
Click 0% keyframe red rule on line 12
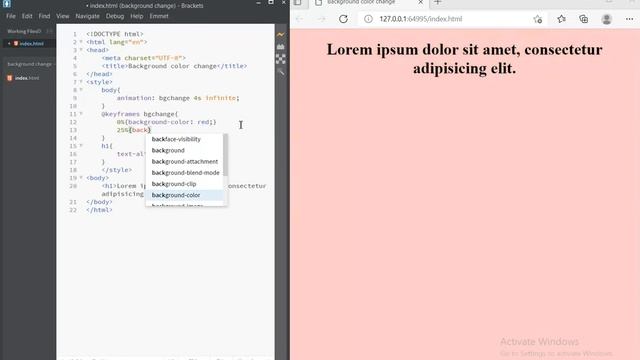[167, 122]
